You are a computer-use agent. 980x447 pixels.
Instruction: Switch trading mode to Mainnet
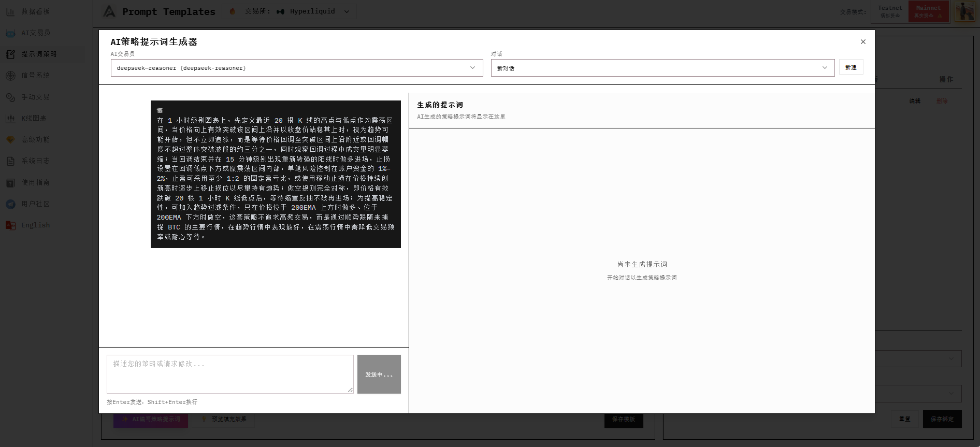tap(928, 11)
